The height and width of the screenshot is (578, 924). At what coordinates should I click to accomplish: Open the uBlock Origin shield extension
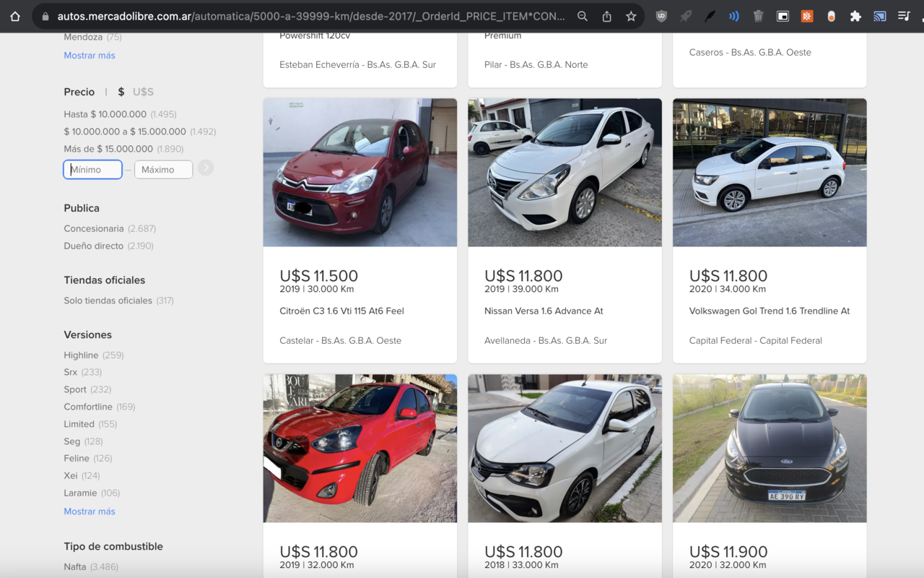[x=661, y=16]
